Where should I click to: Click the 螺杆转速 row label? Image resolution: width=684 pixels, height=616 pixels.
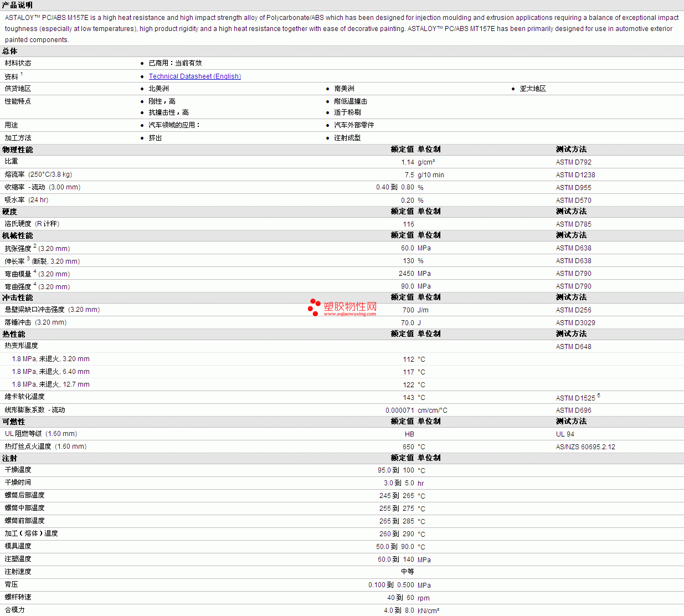point(18,597)
